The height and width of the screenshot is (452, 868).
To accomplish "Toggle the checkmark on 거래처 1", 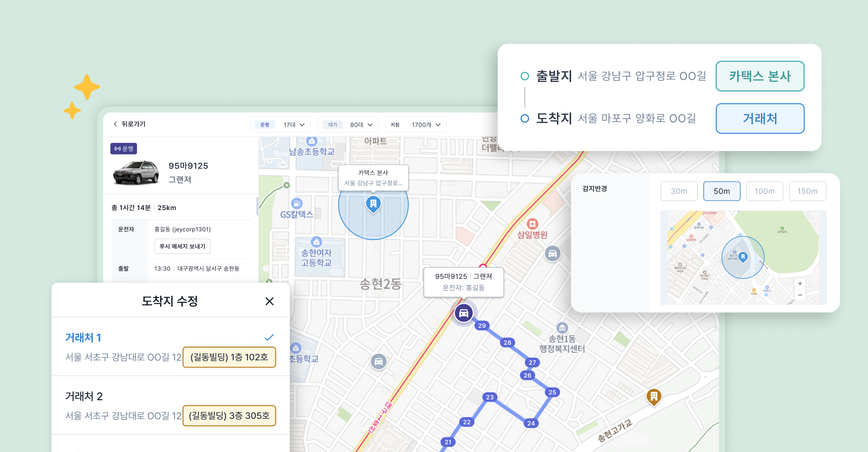I will point(269,337).
